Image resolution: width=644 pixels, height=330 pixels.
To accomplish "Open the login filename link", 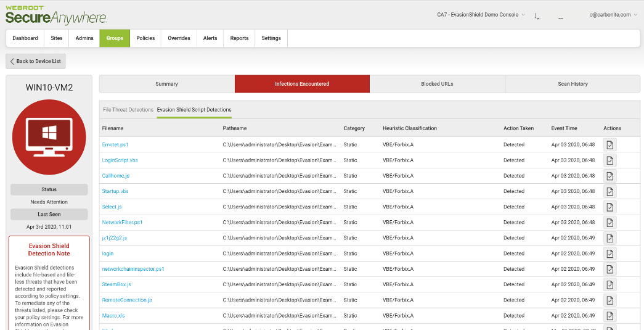I will click(108, 253).
